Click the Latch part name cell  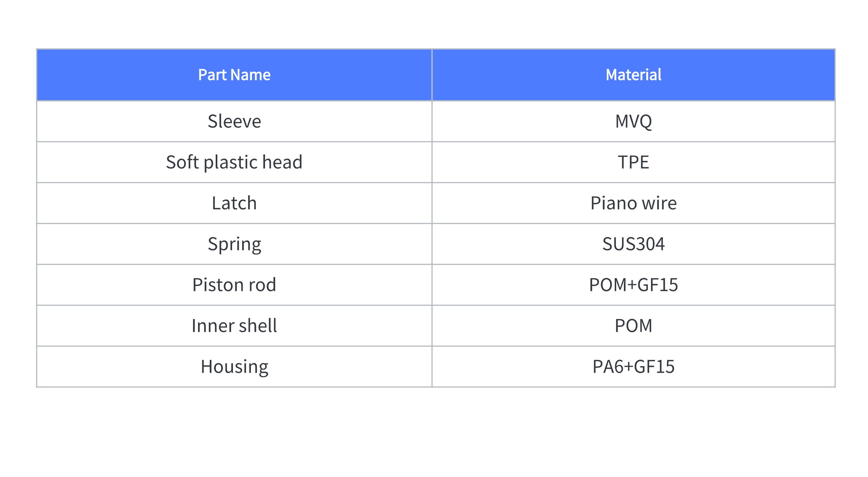click(x=234, y=203)
